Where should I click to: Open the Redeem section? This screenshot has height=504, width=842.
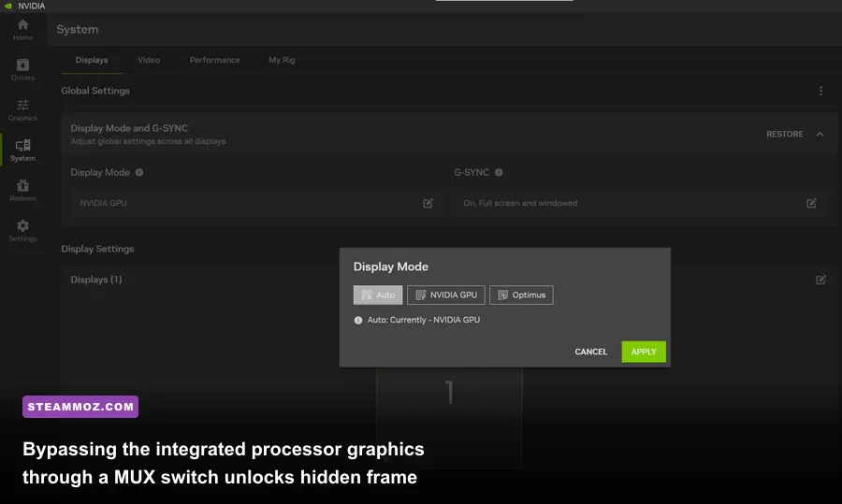22,191
